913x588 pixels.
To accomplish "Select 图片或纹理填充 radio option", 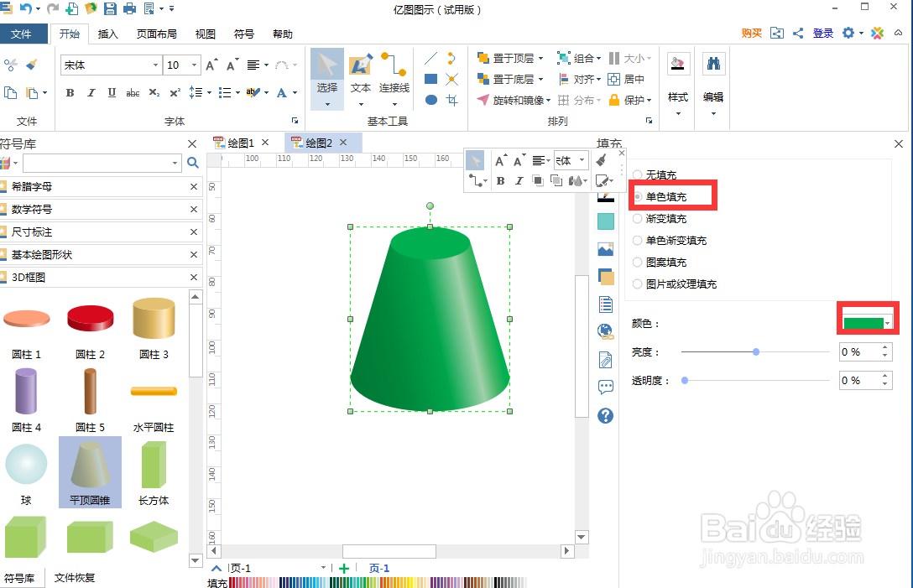I will pyautogui.click(x=638, y=284).
